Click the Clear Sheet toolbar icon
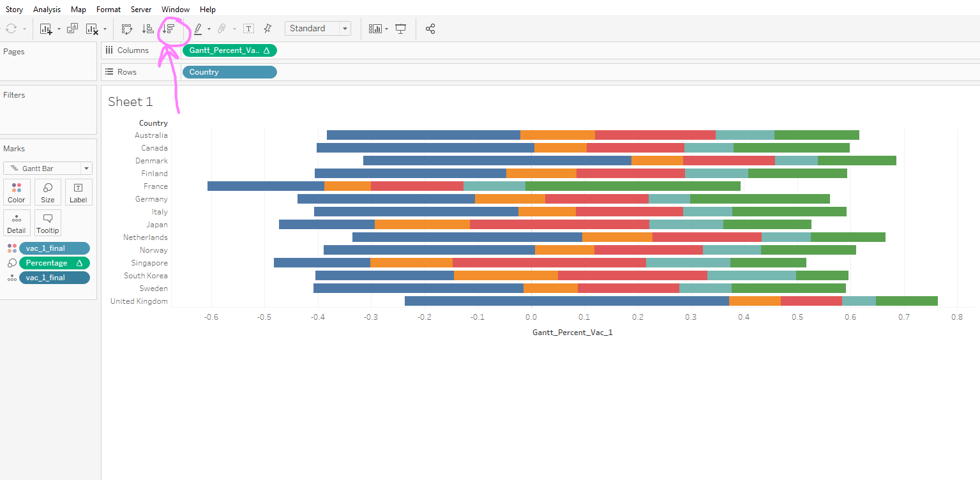The image size is (980, 480). (93, 29)
